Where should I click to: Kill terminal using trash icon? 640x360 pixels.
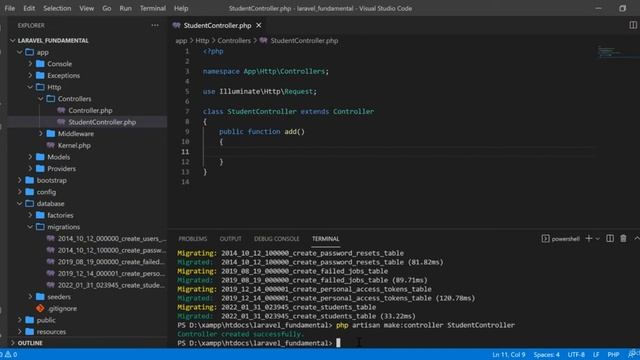pyautogui.click(x=623, y=239)
